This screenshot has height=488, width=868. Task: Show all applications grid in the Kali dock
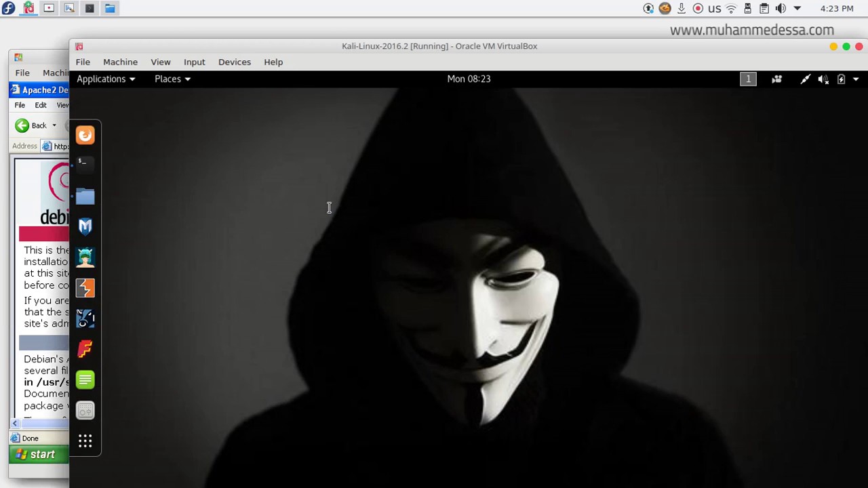pyautogui.click(x=85, y=441)
